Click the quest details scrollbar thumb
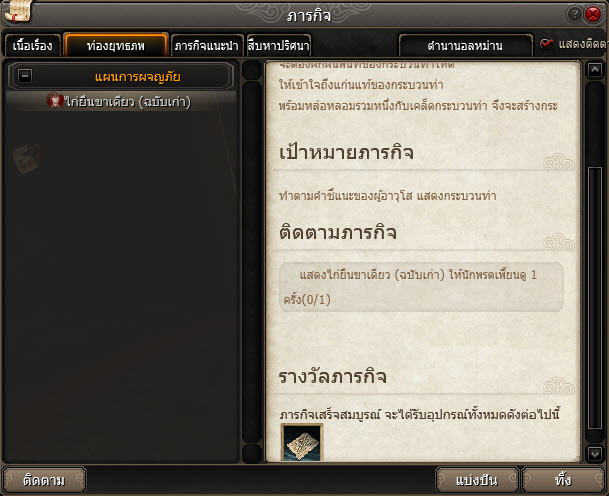 pyautogui.click(x=595, y=298)
